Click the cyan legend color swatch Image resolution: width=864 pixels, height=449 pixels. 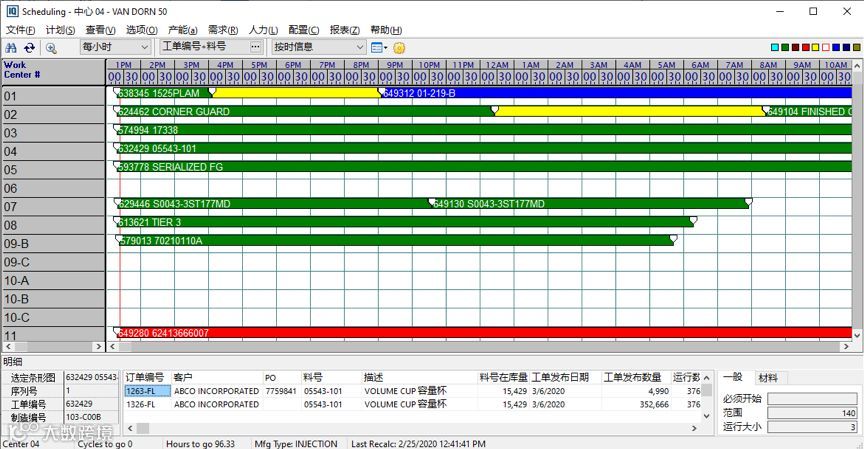pyautogui.click(x=775, y=48)
